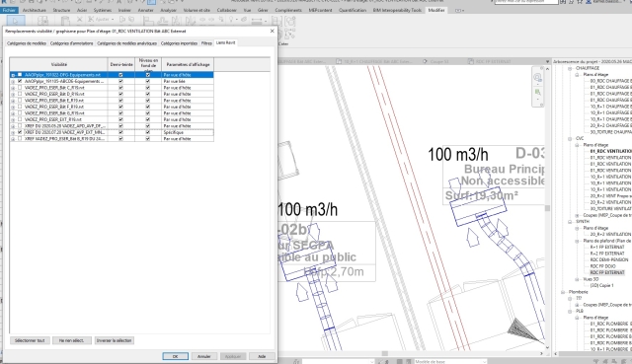Click the zoom region icon in the navigation bar
632x364 pixels.
pyautogui.click(x=537, y=92)
